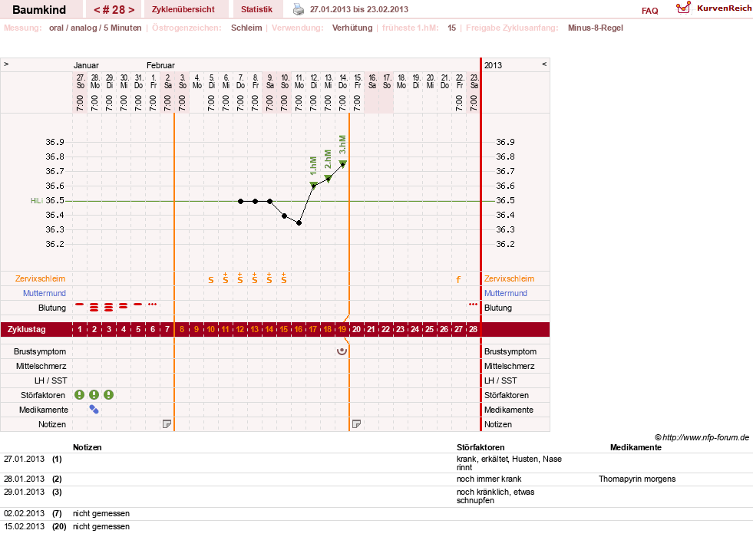Click cervical mucus f symbol on day 27
Viewport: 753px width, 560px height.
(x=458, y=279)
